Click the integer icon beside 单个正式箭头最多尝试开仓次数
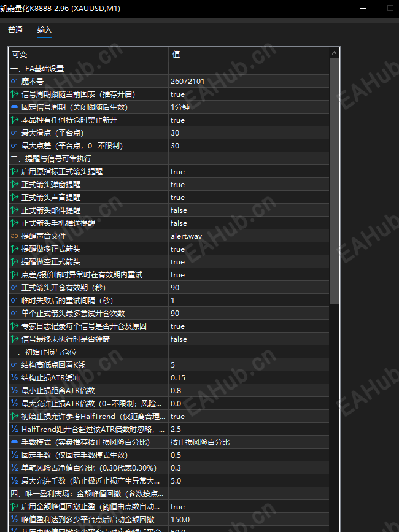Image resolution: width=399 pixels, height=532 pixels. tap(14, 314)
